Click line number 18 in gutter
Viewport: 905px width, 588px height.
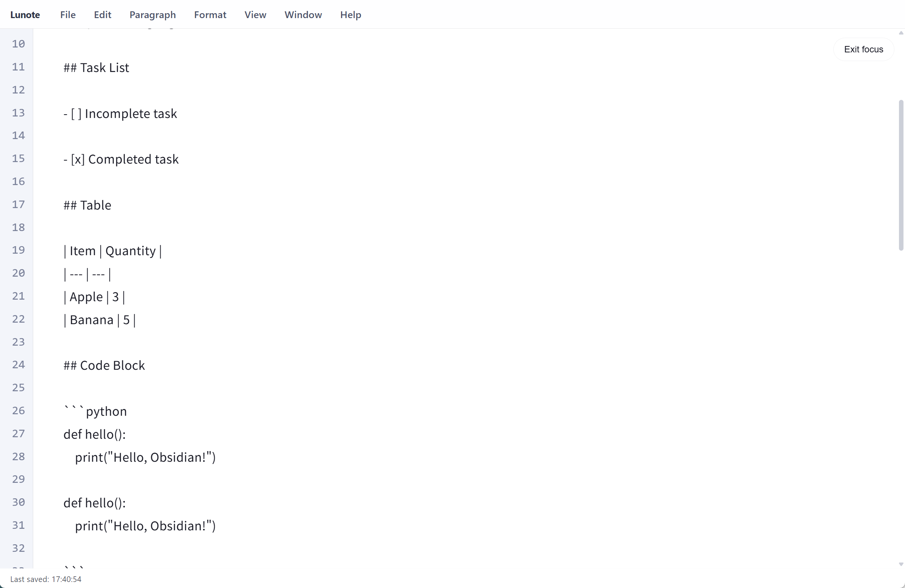[18, 228]
